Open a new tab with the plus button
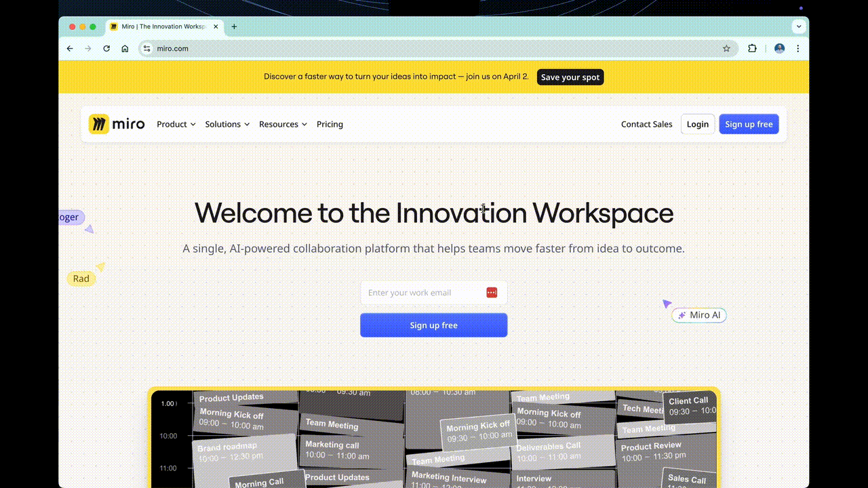Screen dimensions: 868x488 click(234, 26)
